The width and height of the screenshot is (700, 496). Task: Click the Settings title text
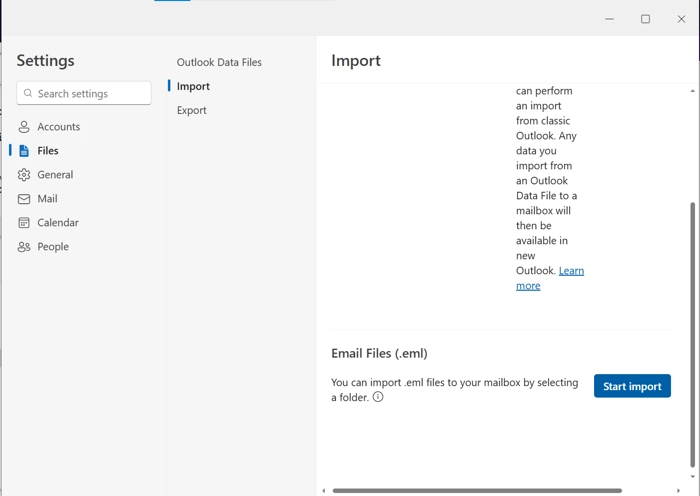point(46,61)
